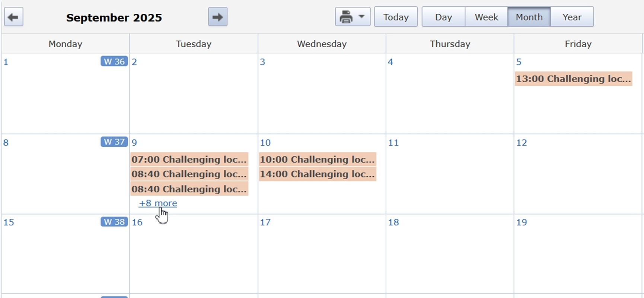Open the 07:00 Challenging event on Tuesday

(x=189, y=160)
